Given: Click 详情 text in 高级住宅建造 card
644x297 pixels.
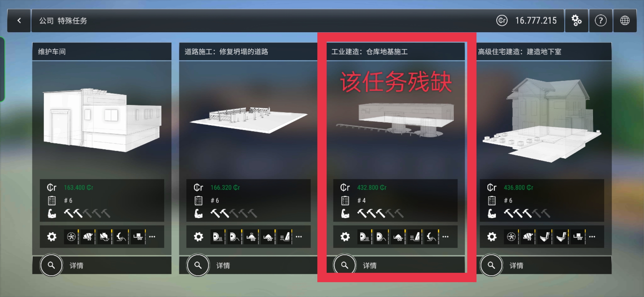Looking at the screenshot, I should (x=516, y=265).
